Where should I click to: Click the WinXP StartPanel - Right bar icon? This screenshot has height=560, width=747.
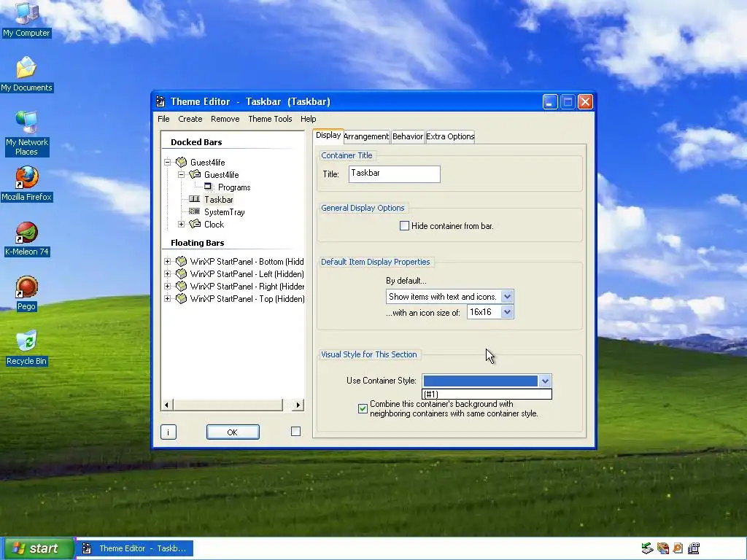pos(181,286)
